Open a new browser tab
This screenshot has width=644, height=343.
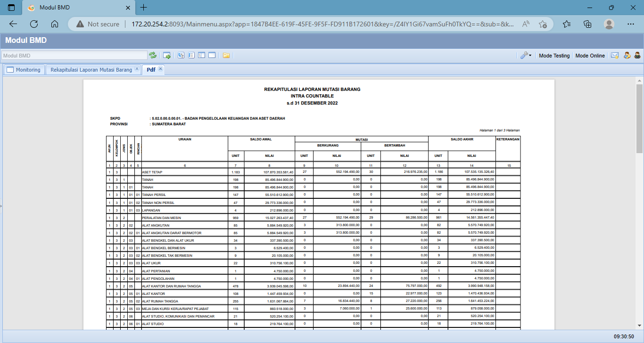144,8
